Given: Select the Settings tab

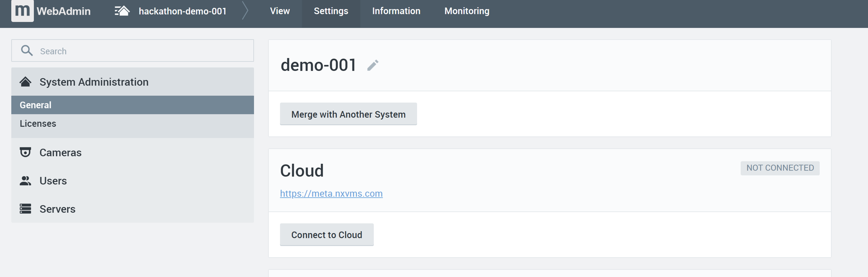Looking at the screenshot, I should point(331,11).
